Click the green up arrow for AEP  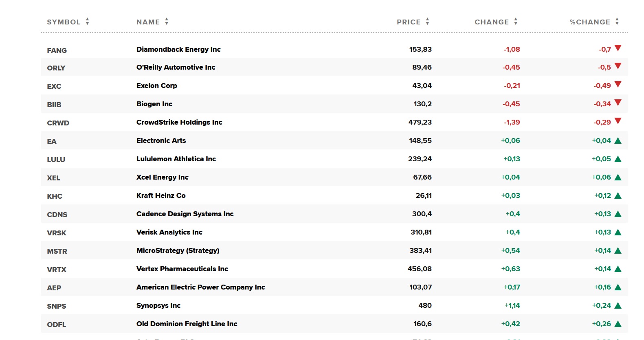coord(618,287)
